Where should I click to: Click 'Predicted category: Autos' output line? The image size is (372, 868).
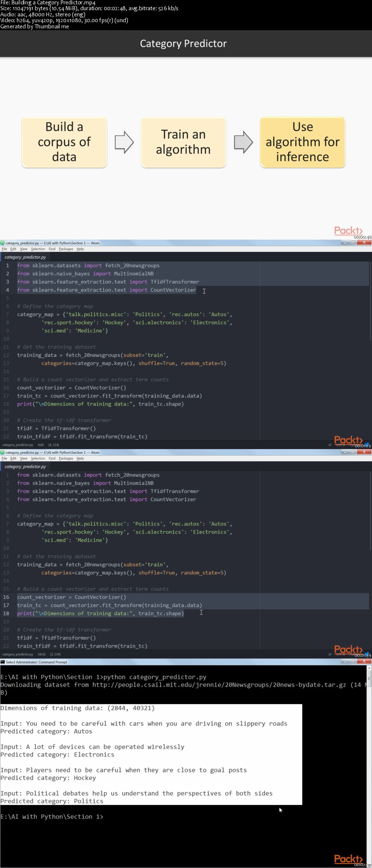pos(46,731)
